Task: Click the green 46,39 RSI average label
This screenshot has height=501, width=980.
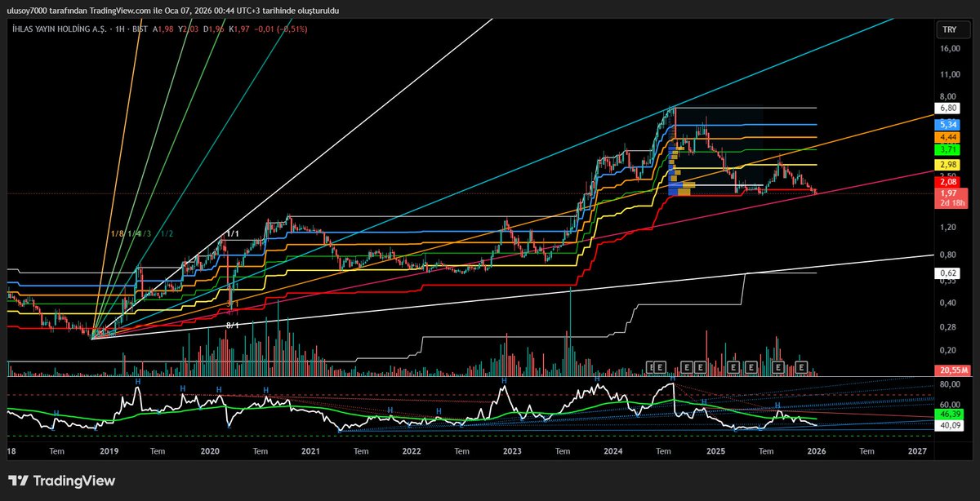Action: point(949,415)
